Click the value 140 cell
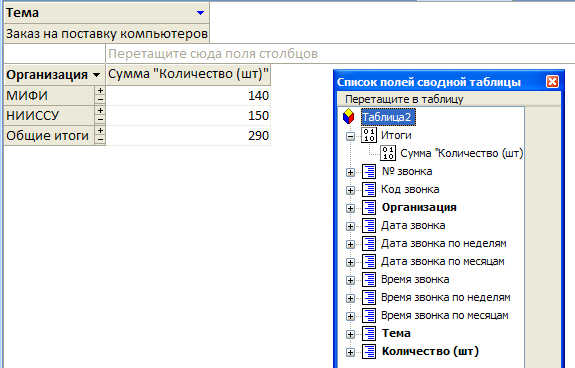 [188, 96]
